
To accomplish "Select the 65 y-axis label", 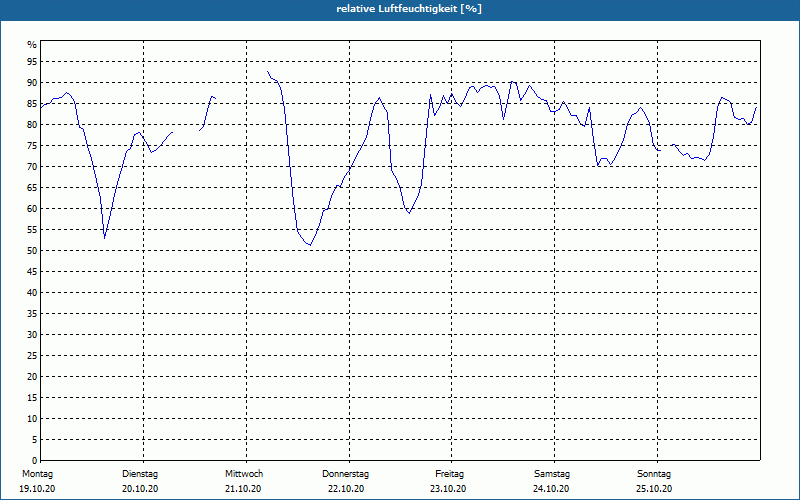I will click(x=32, y=188).
